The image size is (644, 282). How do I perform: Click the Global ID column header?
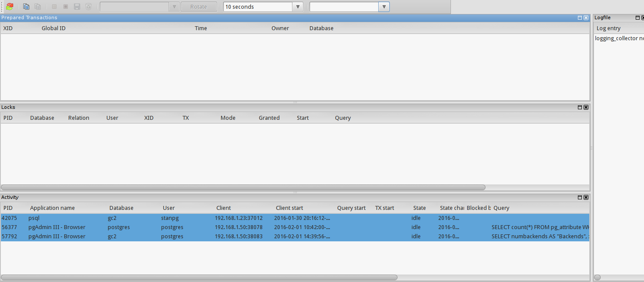[x=53, y=28]
